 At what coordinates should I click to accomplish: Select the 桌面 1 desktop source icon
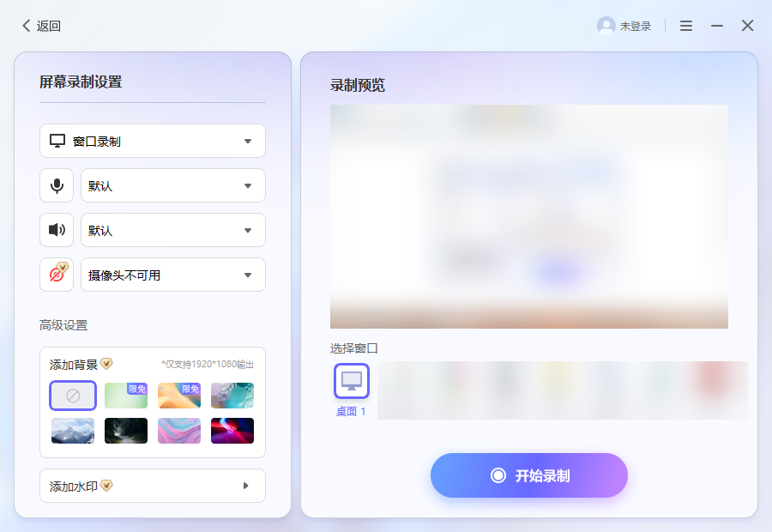(351, 380)
